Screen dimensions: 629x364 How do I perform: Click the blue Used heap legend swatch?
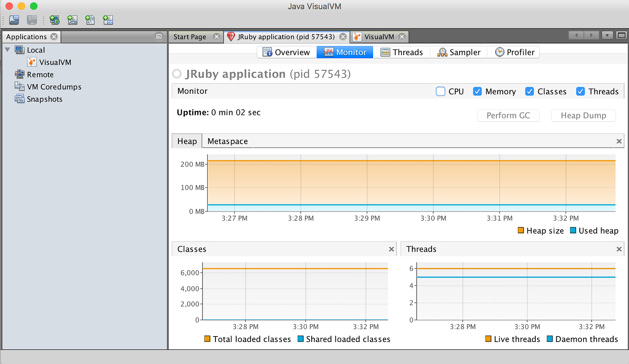point(573,230)
